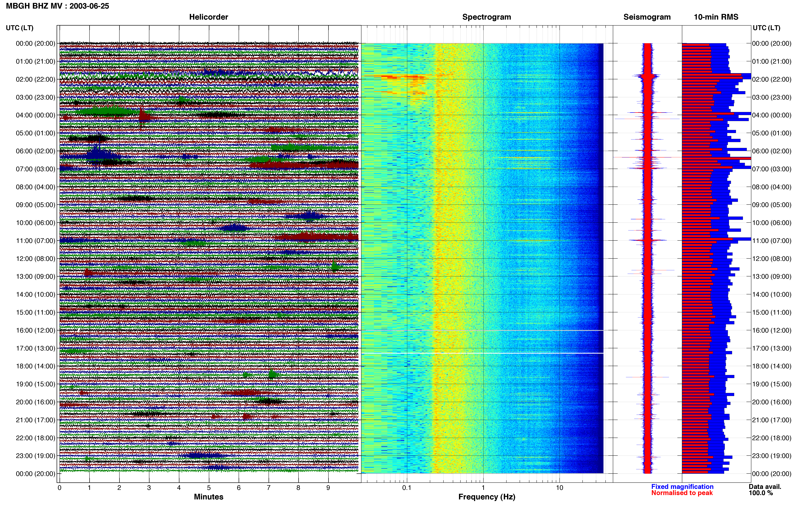The image size is (812, 508).
Task: Click the Minutes axis tick "6"
Action: tap(239, 488)
